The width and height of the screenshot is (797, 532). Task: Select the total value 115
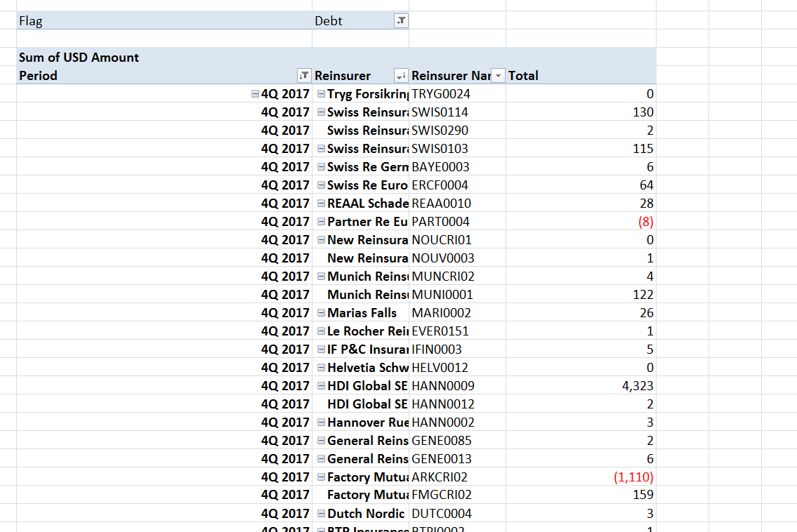point(581,149)
